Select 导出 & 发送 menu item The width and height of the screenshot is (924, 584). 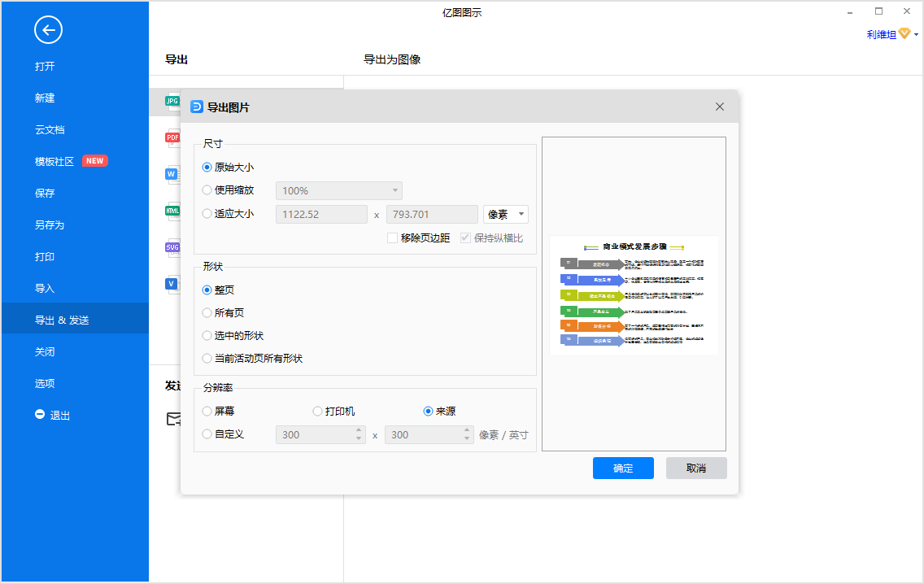pyautogui.click(x=75, y=318)
